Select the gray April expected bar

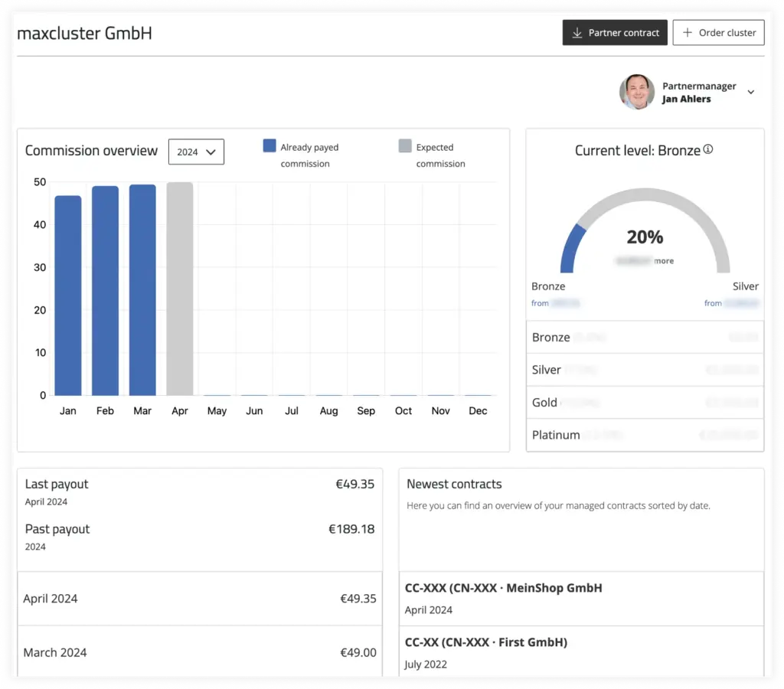point(180,289)
